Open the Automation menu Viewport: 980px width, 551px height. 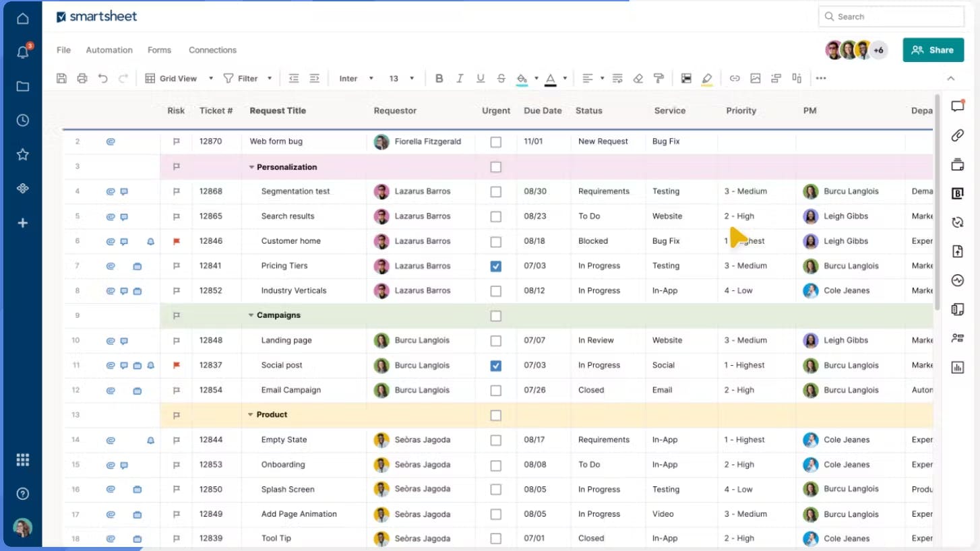109,50
